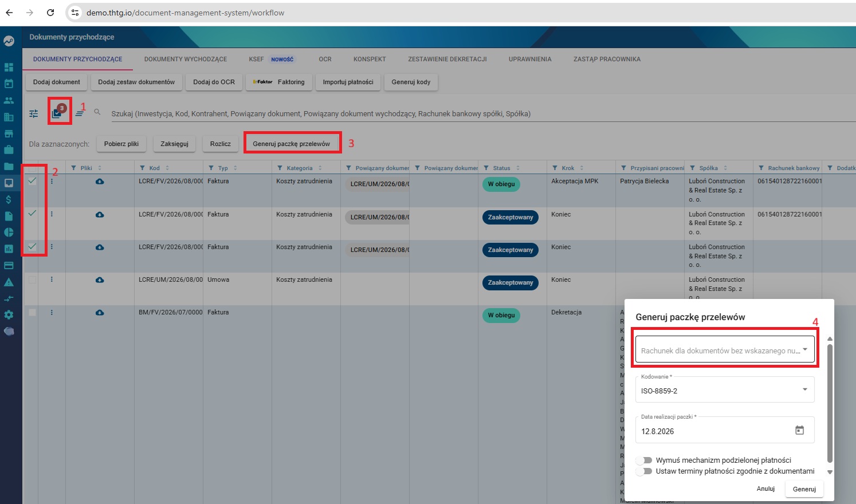Enable Wymuś mechanizm podzielonej płatności toggle
Viewport: 856px width, 504px height.
point(645,460)
